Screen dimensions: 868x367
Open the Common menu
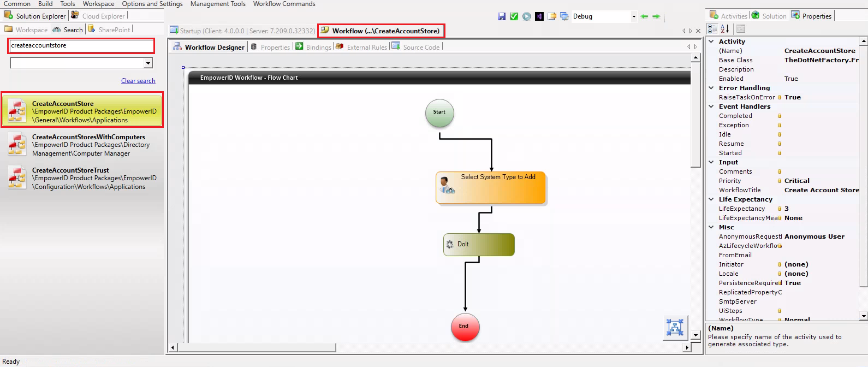pyautogui.click(x=17, y=4)
